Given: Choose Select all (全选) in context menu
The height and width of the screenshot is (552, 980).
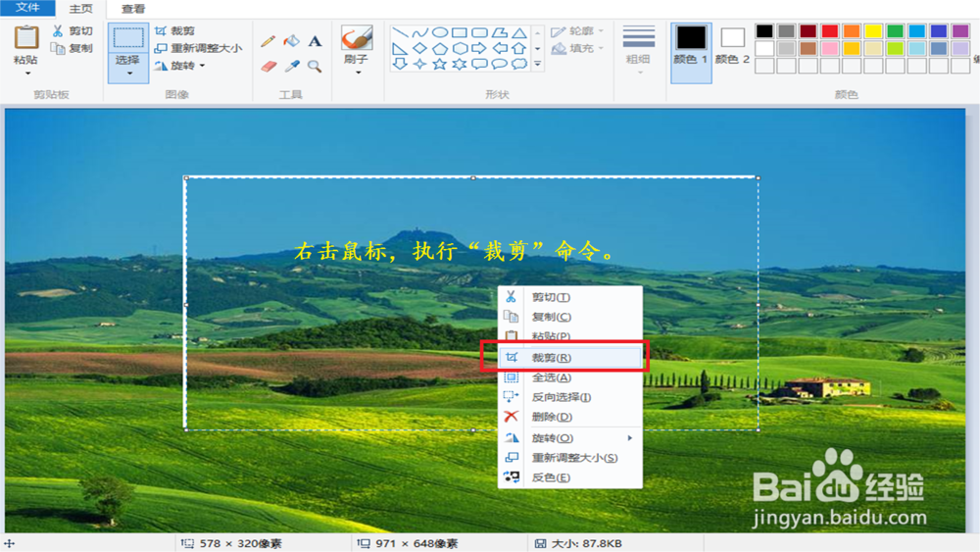Looking at the screenshot, I should pyautogui.click(x=570, y=377).
